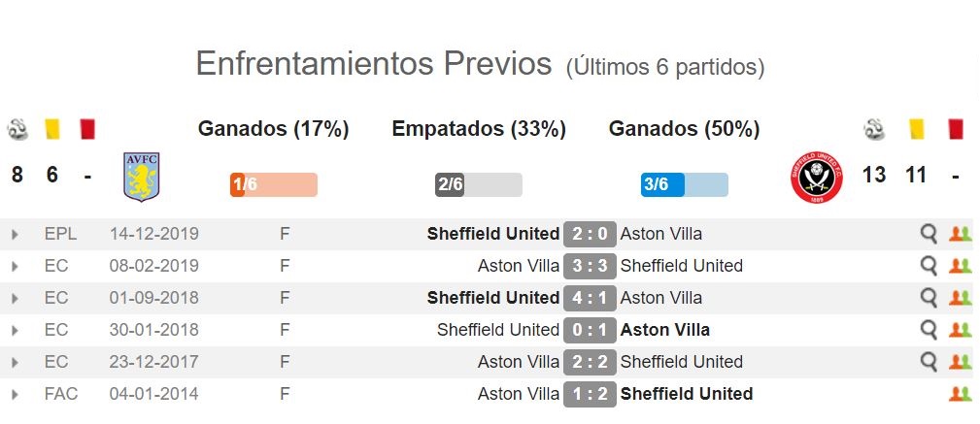Click the Sheffield United club crest
980x424 pixels.
tap(816, 178)
